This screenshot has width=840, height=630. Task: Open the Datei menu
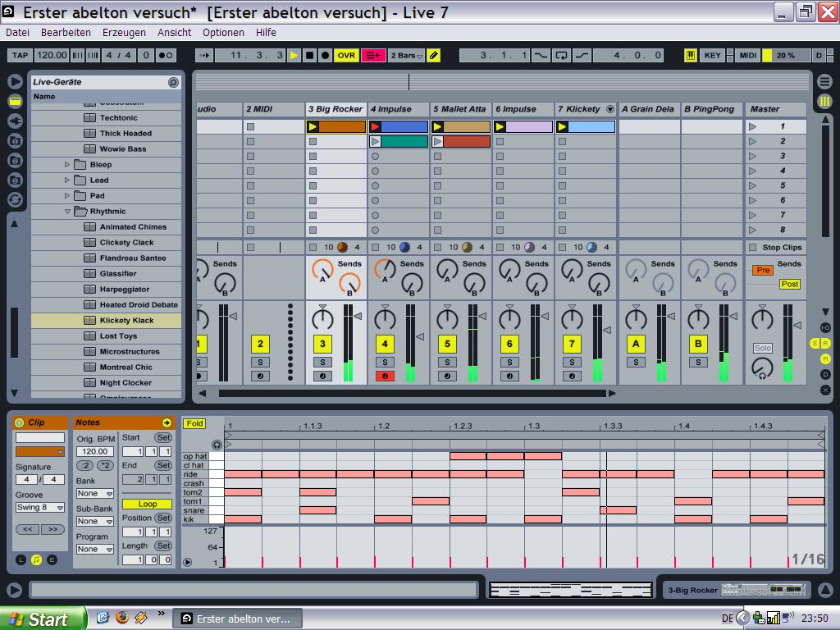18,33
